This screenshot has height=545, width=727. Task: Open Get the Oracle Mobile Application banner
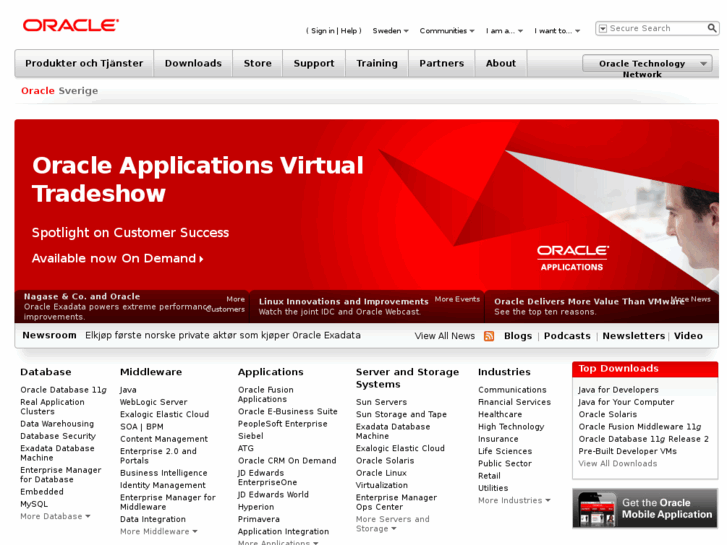[x=645, y=508]
